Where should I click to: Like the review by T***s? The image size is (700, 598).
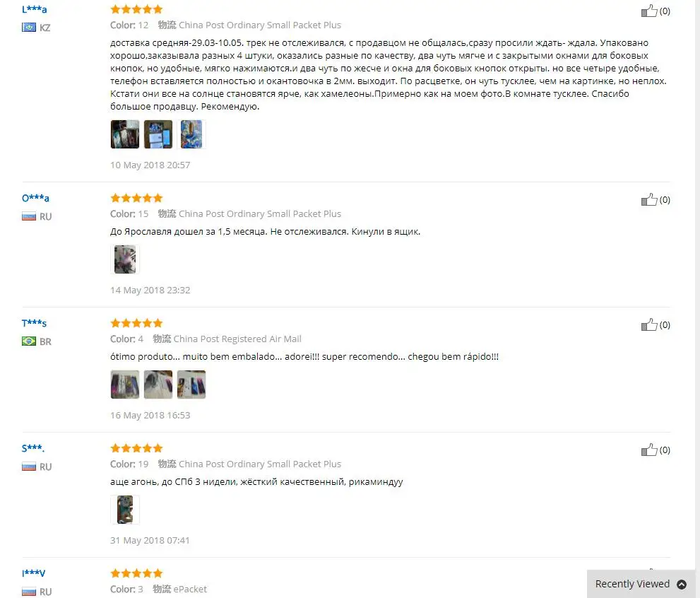tap(649, 324)
